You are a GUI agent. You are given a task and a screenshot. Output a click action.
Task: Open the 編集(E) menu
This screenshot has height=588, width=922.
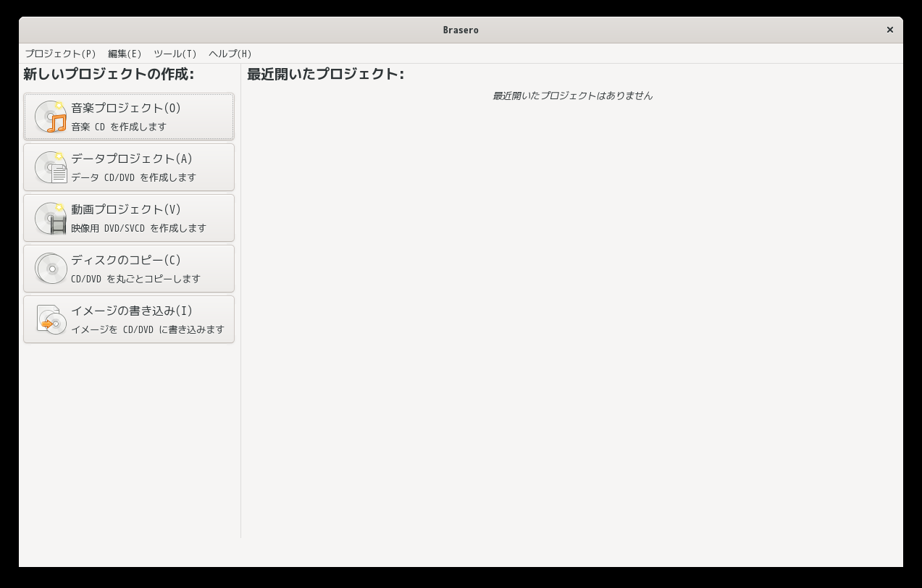(x=125, y=54)
